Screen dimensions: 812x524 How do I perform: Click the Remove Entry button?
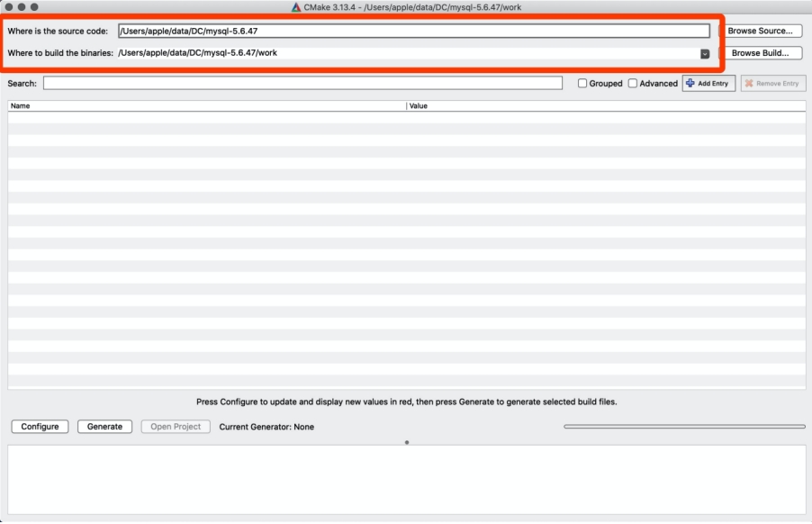tap(773, 84)
